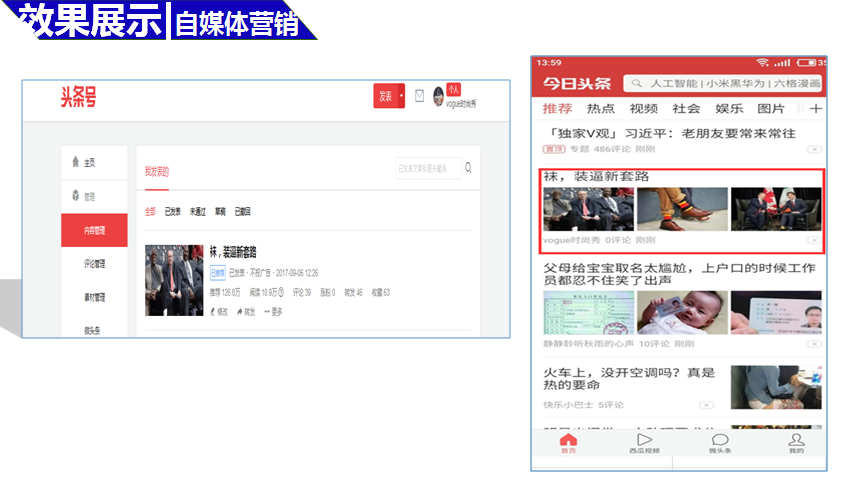Select the 图片 channel tab
848x478 pixels.
pyautogui.click(x=771, y=109)
